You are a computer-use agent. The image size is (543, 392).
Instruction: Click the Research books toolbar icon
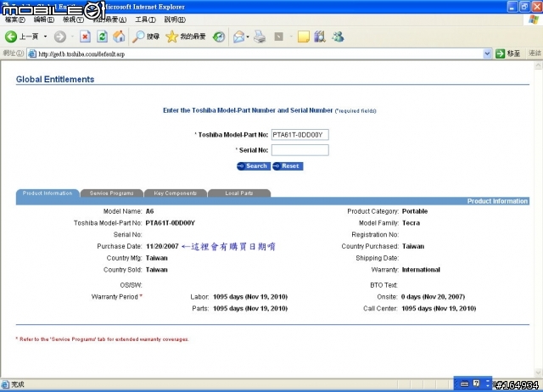[320, 36]
